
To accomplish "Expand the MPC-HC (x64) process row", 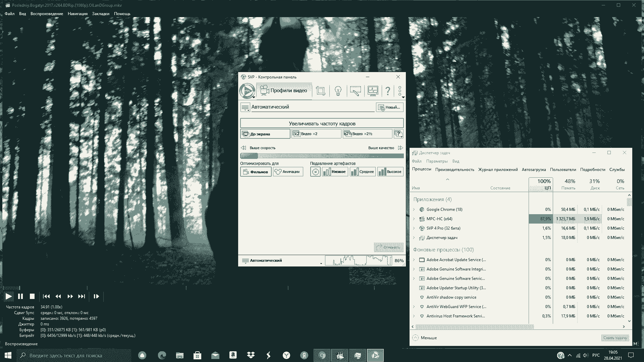I will pos(414,219).
